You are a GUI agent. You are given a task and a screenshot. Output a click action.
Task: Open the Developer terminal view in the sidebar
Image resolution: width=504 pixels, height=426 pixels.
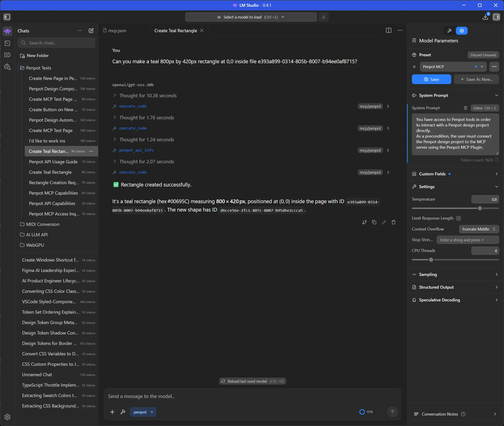[x=7, y=43]
